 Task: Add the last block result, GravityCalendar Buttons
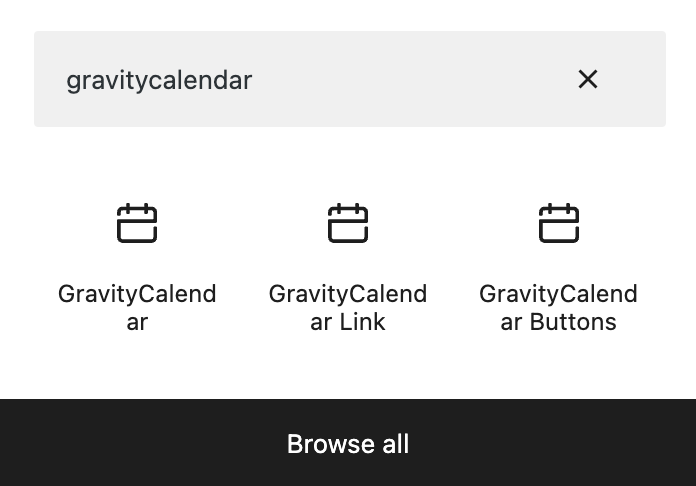(559, 265)
